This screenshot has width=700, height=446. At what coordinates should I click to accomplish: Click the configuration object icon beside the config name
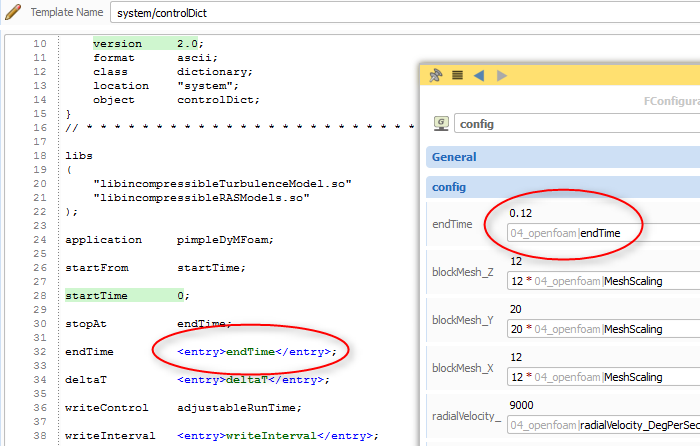tap(441, 123)
